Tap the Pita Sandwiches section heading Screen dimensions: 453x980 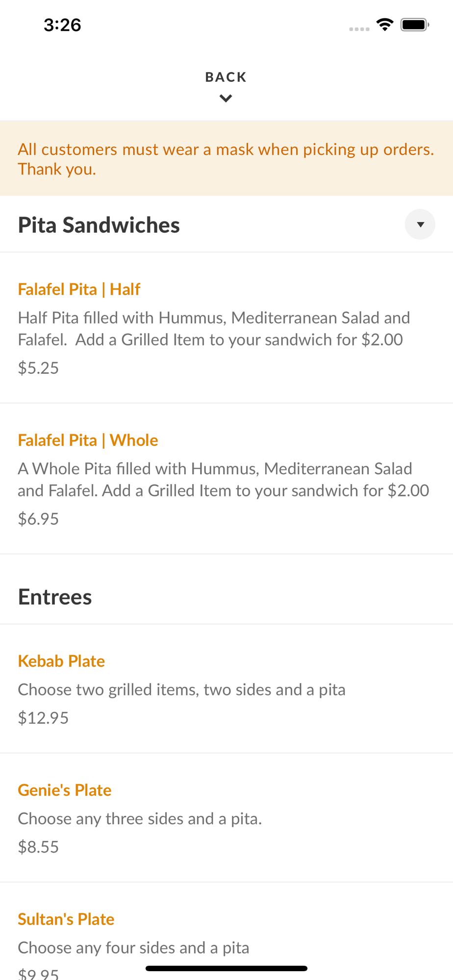click(x=99, y=225)
